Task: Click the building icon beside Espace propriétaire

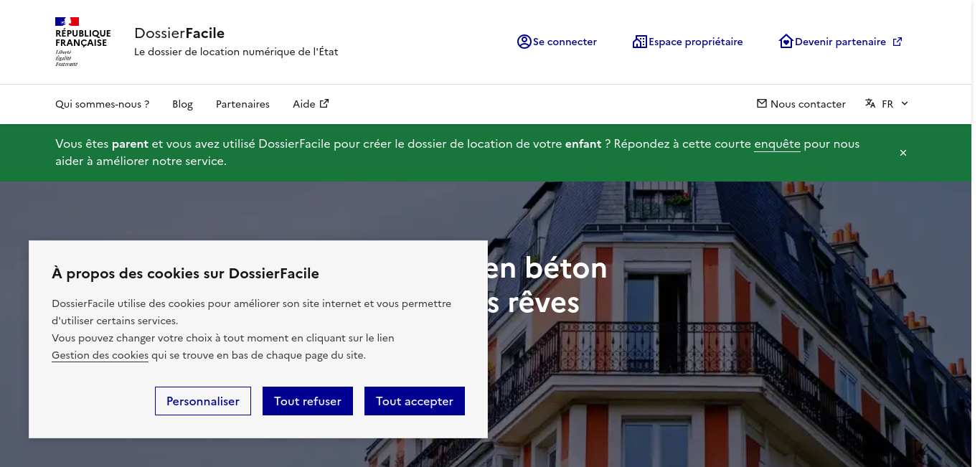Action: 640,42
